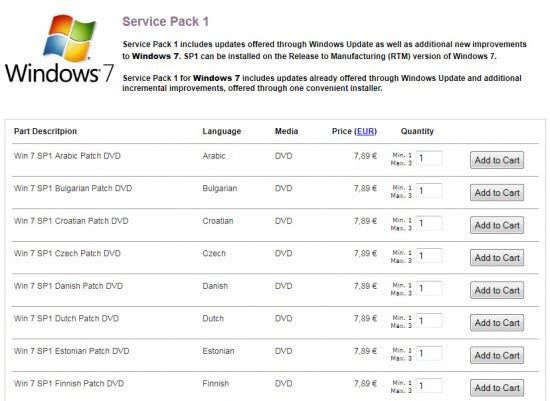Click 'Czech' in the Language column
The image size is (550, 401).
tap(214, 253)
